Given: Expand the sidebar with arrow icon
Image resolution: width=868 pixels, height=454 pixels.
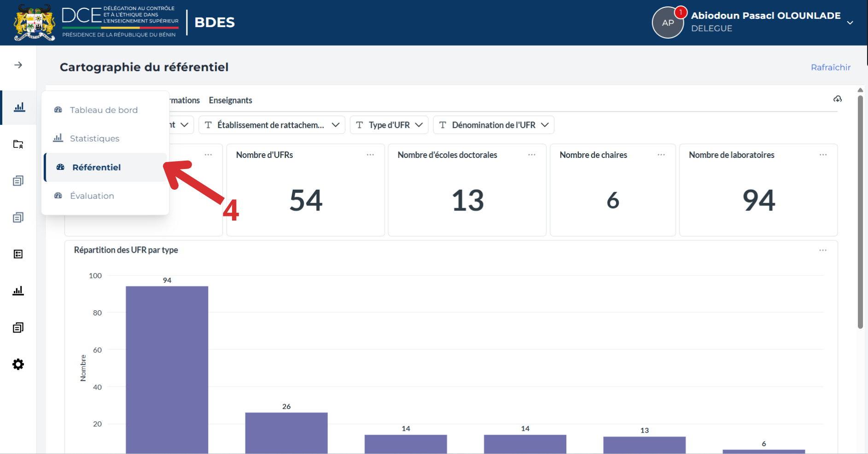Looking at the screenshot, I should tap(18, 65).
